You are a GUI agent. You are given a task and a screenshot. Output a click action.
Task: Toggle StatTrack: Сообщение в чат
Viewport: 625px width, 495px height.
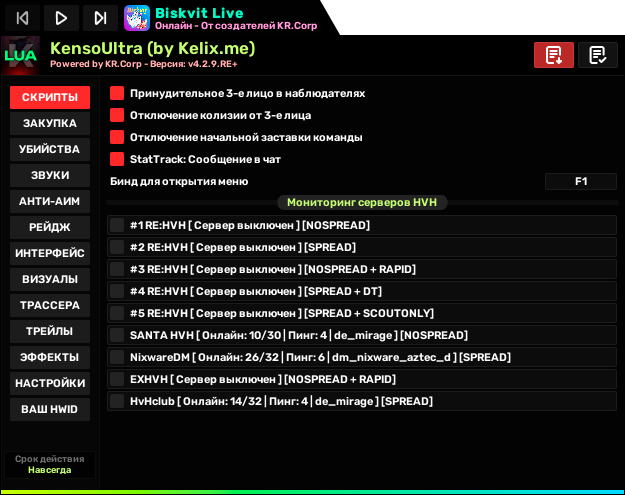(x=117, y=159)
